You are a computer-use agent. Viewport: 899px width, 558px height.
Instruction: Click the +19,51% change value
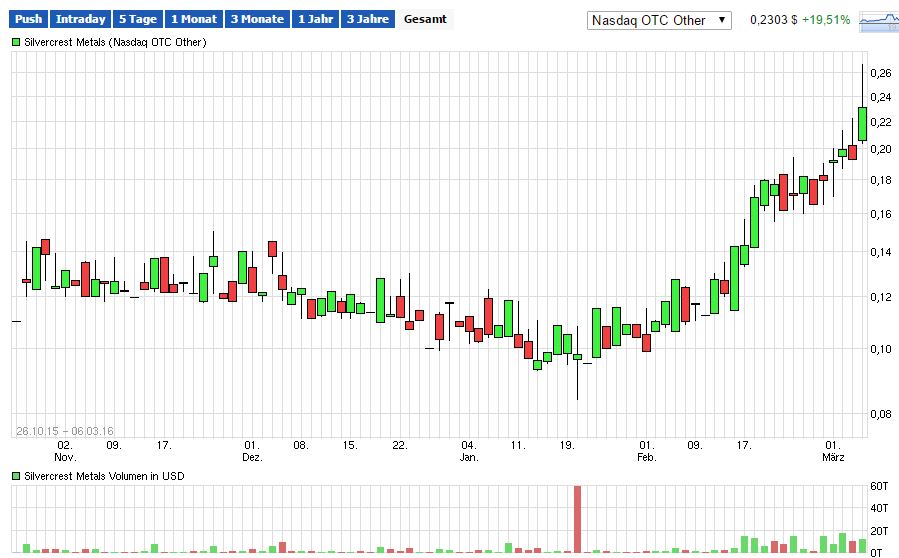click(826, 20)
